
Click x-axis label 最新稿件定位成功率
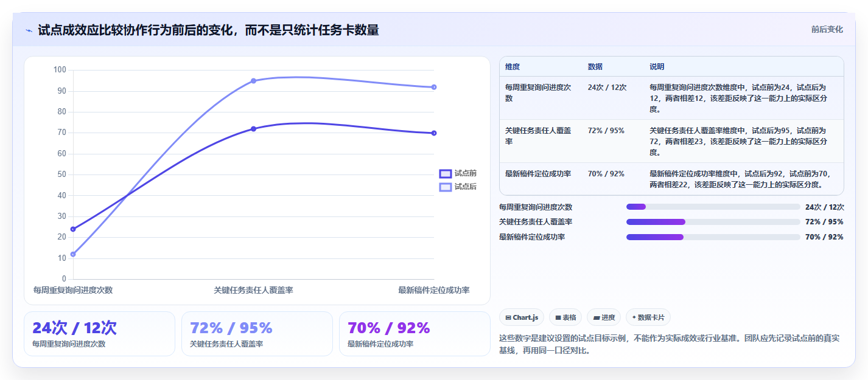pyautogui.click(x=434, y=291)
